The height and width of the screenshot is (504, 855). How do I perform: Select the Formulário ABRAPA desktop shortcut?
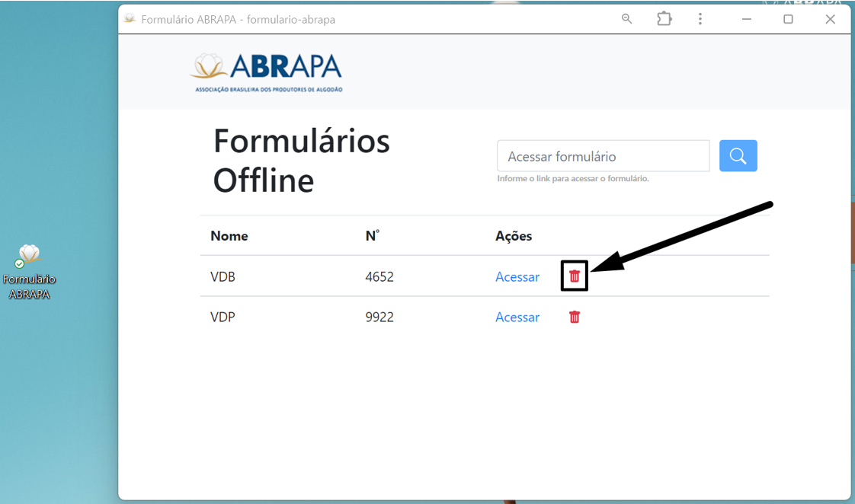pyautogui.click(x=30, y=271)
